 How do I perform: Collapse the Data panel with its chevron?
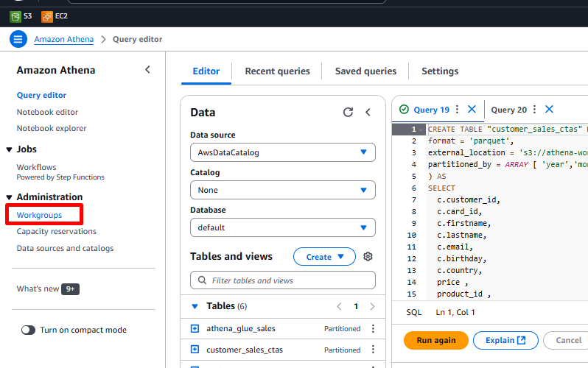(368, 113)
